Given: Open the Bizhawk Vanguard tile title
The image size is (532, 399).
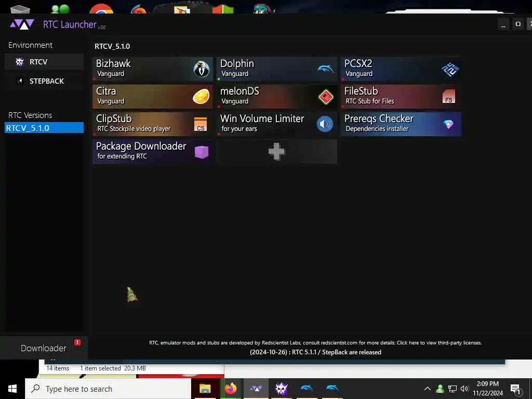Looking at the screenshot, I should pos(113,63).
